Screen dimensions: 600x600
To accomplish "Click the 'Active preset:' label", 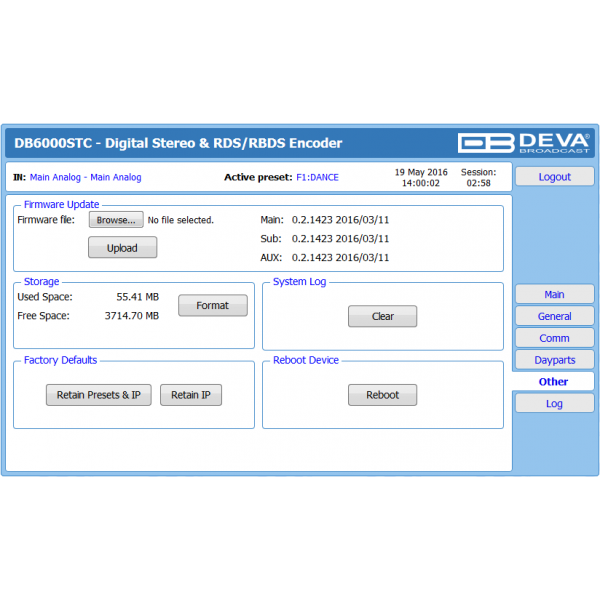I will click(x=258, y=177).
